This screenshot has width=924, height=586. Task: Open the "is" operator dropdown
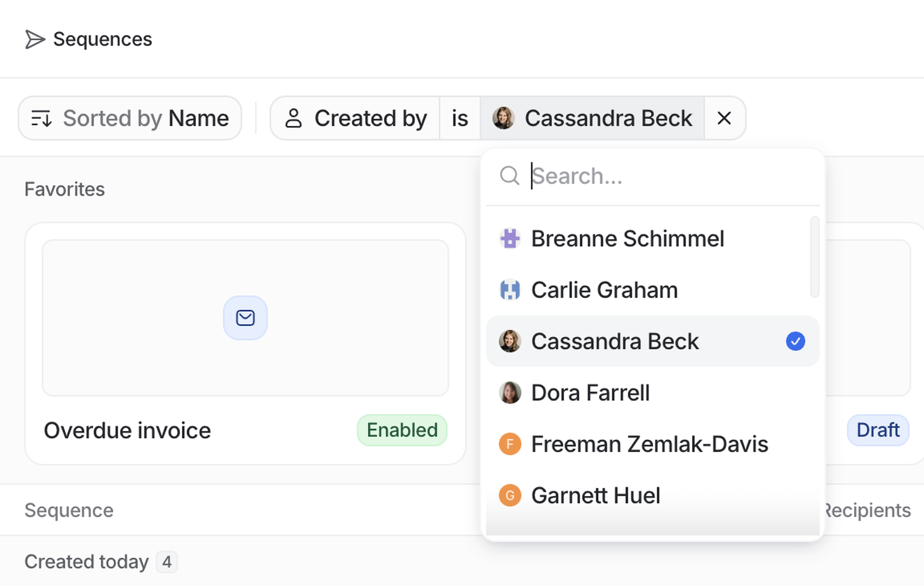coord(460,118)
